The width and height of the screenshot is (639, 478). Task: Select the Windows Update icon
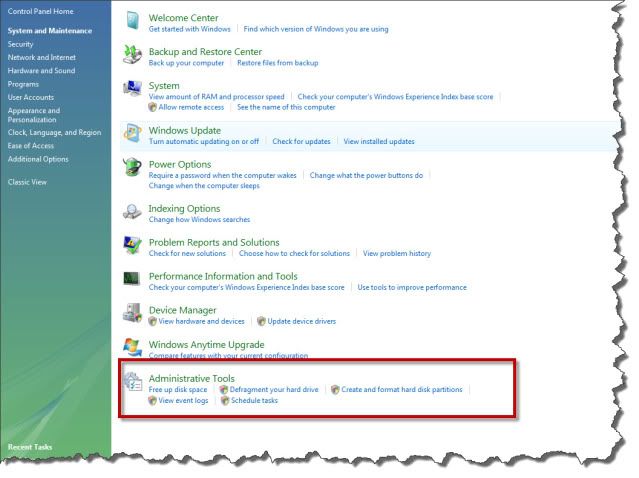[x=132, y=133]
